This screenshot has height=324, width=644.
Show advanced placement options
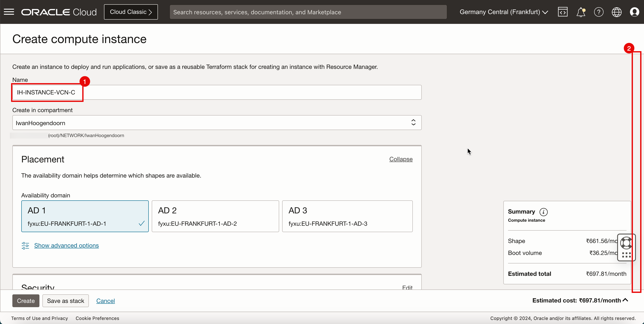(66, 246)
